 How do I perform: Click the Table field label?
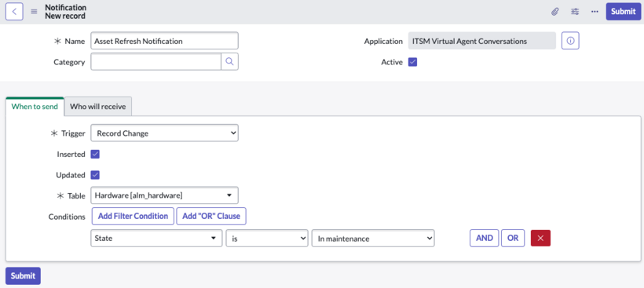pos(76,195)
